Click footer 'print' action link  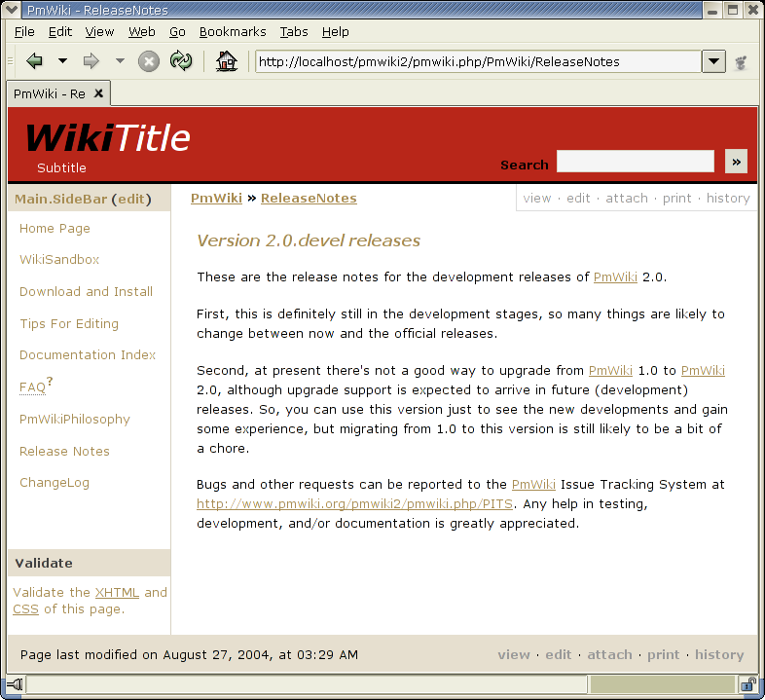coord(663,654)
